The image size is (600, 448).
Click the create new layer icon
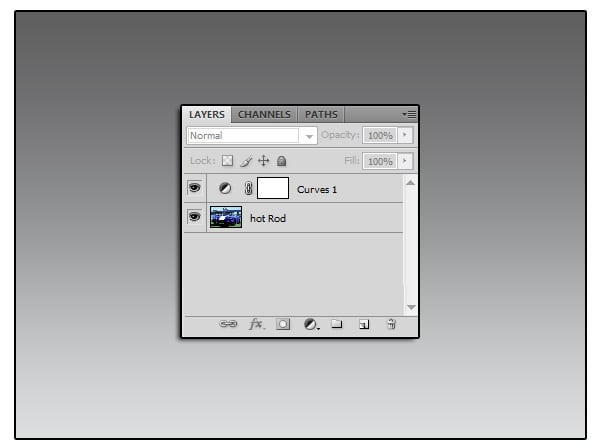point(364,324)
